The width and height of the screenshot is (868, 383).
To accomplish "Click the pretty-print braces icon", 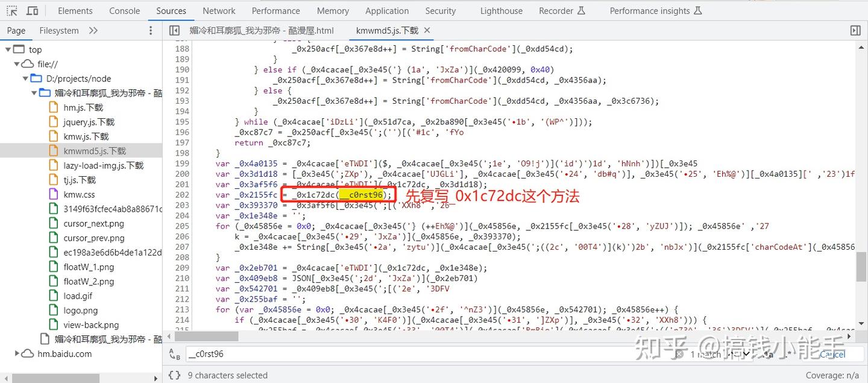I will tap(174, 375).
